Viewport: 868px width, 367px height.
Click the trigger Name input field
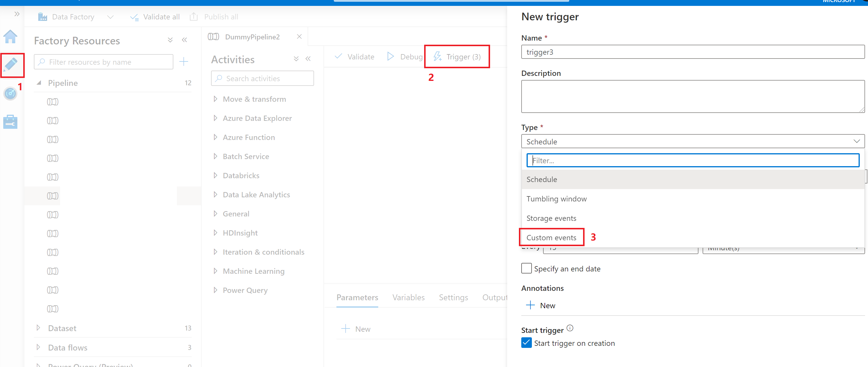pos(692,53)
